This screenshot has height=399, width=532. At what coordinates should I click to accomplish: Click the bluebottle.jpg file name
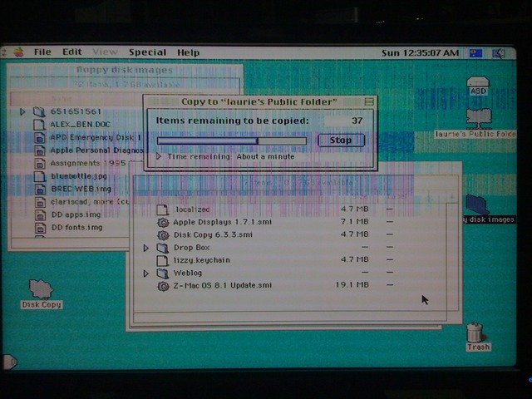[x=79, y=176]
